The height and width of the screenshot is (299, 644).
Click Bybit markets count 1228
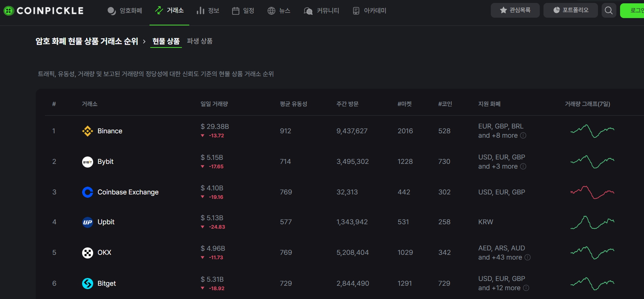405,162
